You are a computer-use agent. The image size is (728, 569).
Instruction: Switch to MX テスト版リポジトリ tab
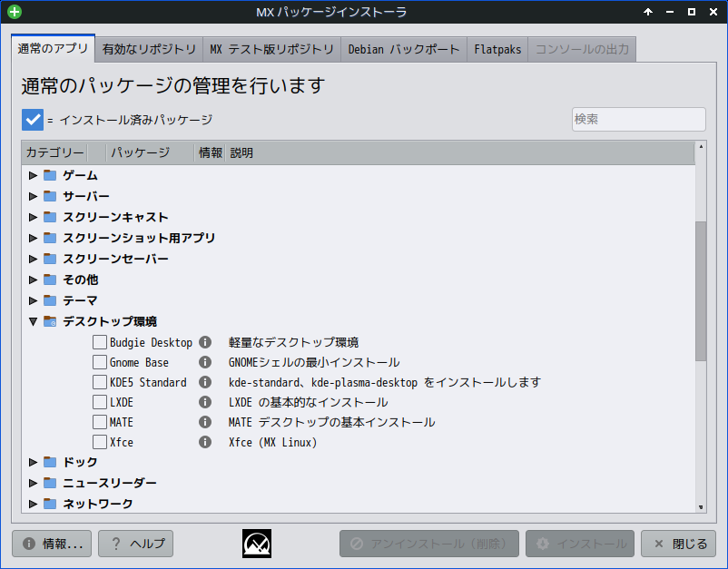coord(272,49)
